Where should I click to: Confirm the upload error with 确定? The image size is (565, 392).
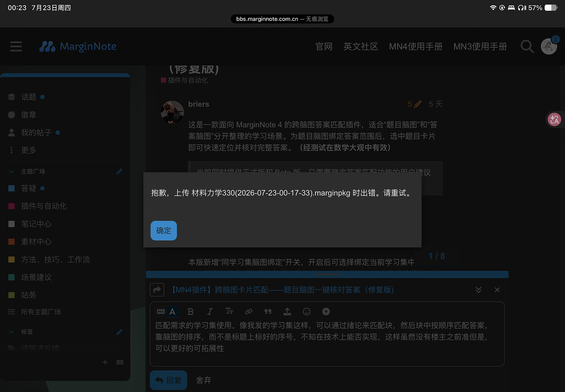click(x=164, y=230)
